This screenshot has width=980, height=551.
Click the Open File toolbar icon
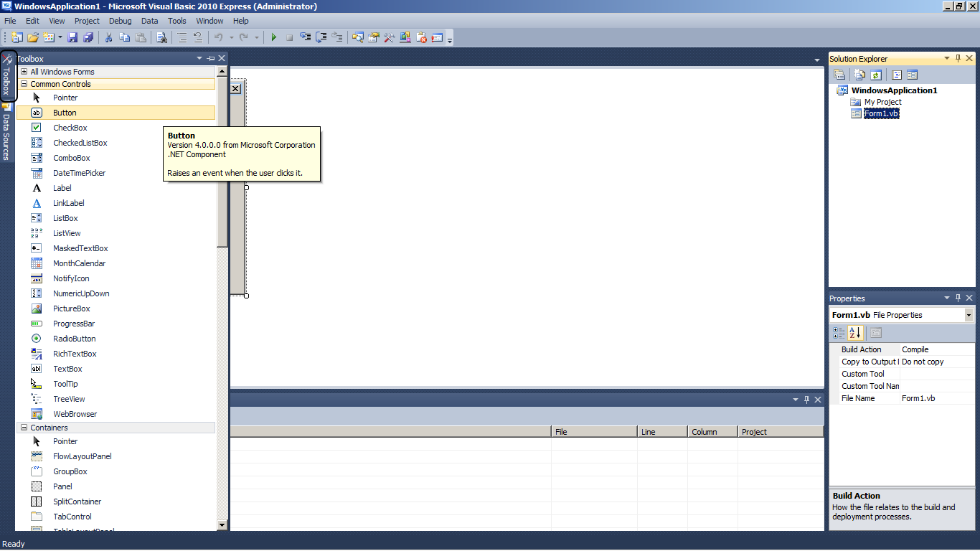(x=32, y=37)
